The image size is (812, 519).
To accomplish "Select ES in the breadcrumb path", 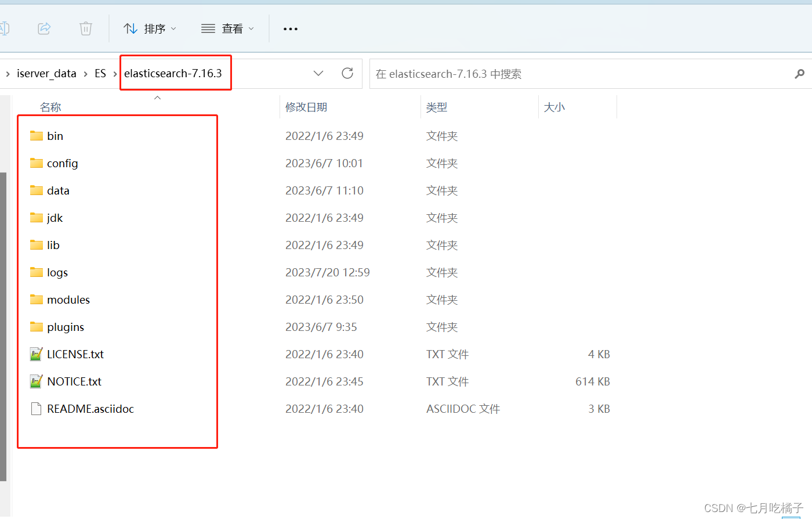I will pyautogui.click(x=100, y=73).
